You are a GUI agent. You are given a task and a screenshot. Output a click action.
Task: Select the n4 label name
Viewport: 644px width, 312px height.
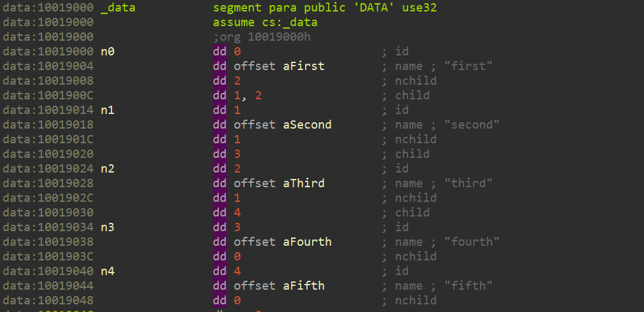click(x=108, y=271)
